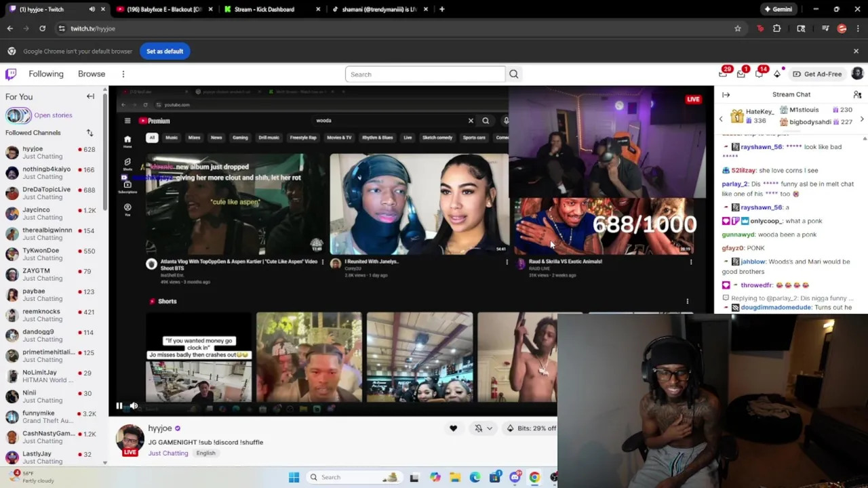Dismiss the default browser banner
Viewport: 868px width, 488px height.
click(x=856, y=52)
